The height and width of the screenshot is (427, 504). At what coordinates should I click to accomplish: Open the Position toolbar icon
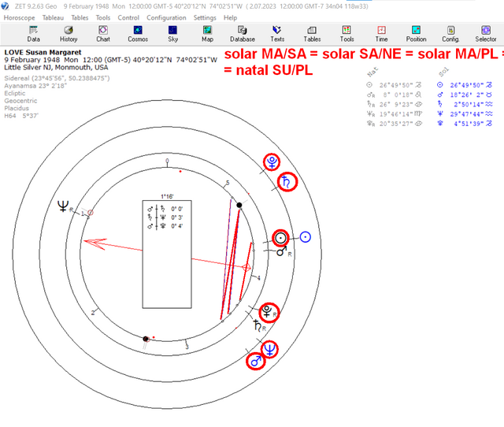coord(417,34)
